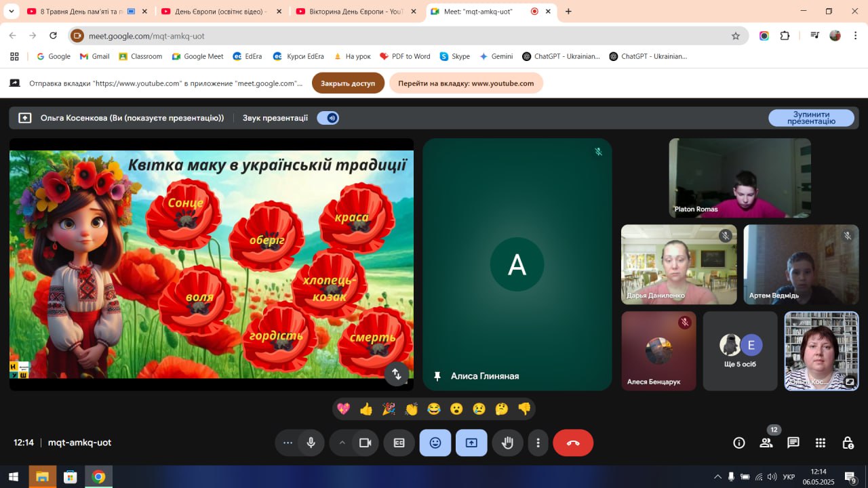The height and width of the screenshot is (488, 868).
Task: Open meeting details info icon
Action: 739,443
